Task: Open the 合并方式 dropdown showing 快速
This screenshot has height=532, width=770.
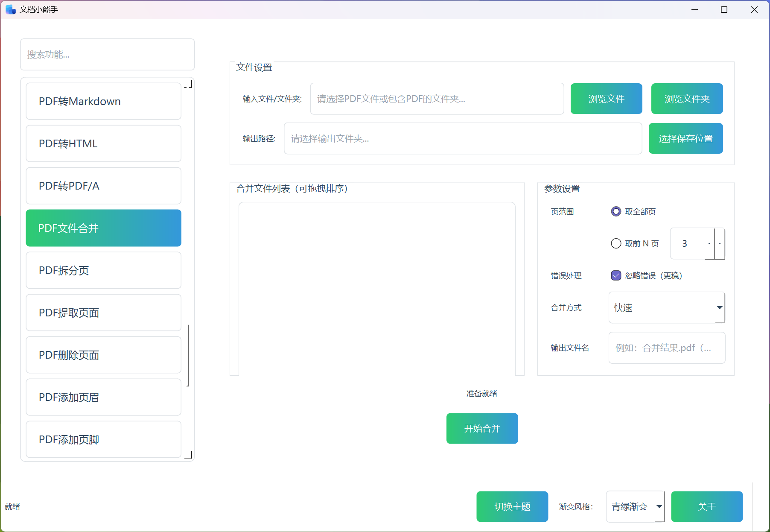Action: tap(666, 308)
